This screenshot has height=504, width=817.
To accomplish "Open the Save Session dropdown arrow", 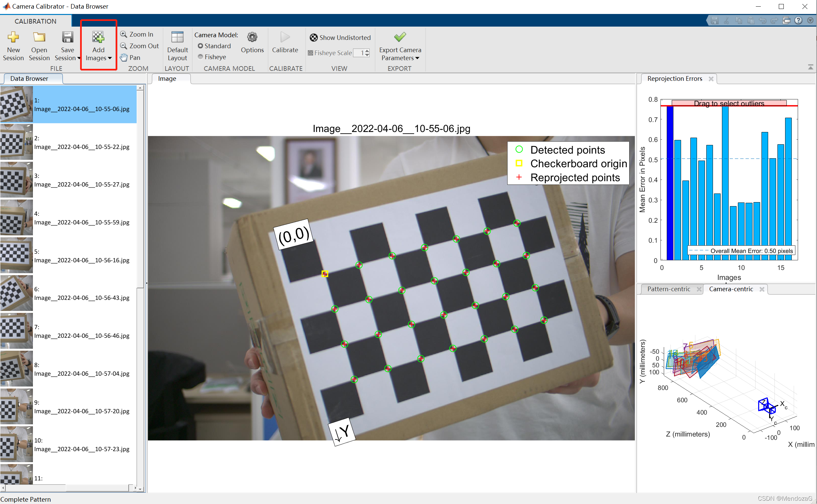I will 79,58.
